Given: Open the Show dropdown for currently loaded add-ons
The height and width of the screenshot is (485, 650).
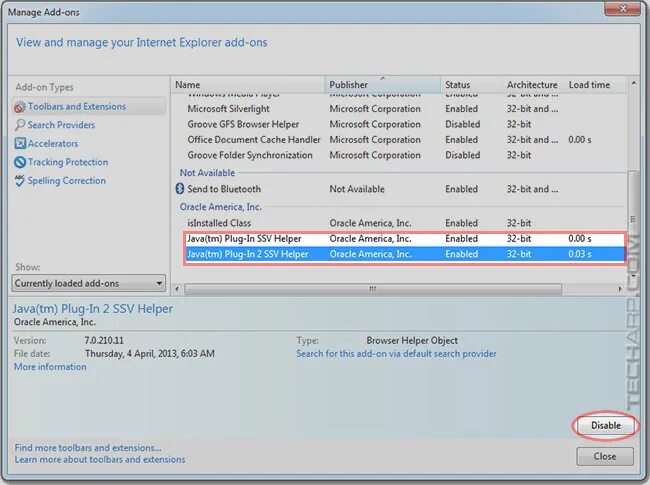Looking at the screenshot, I should 89,284.
